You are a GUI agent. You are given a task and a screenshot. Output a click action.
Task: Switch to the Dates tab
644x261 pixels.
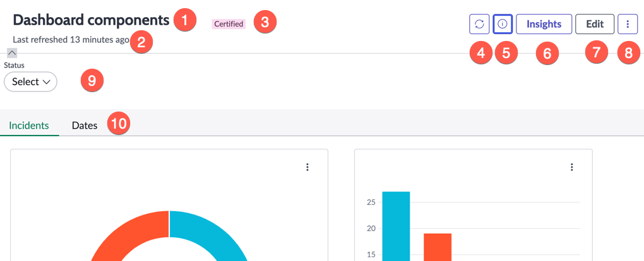point(85,125)
